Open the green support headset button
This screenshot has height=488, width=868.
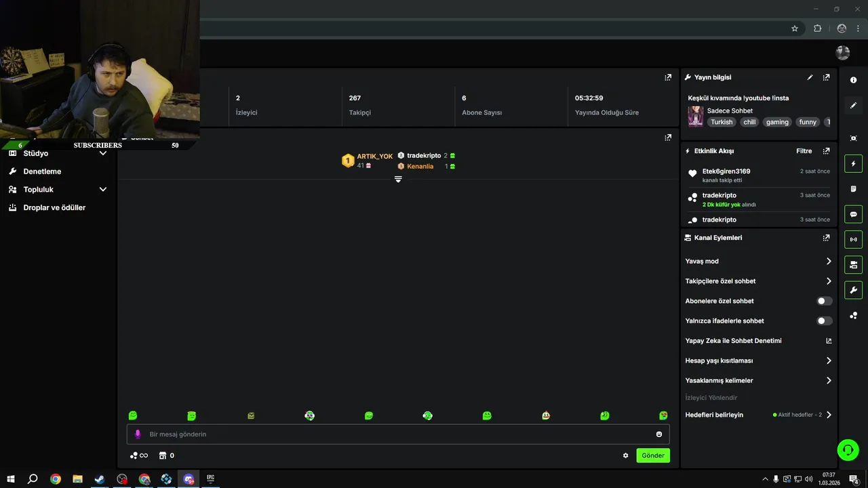(x=848, y=449)
